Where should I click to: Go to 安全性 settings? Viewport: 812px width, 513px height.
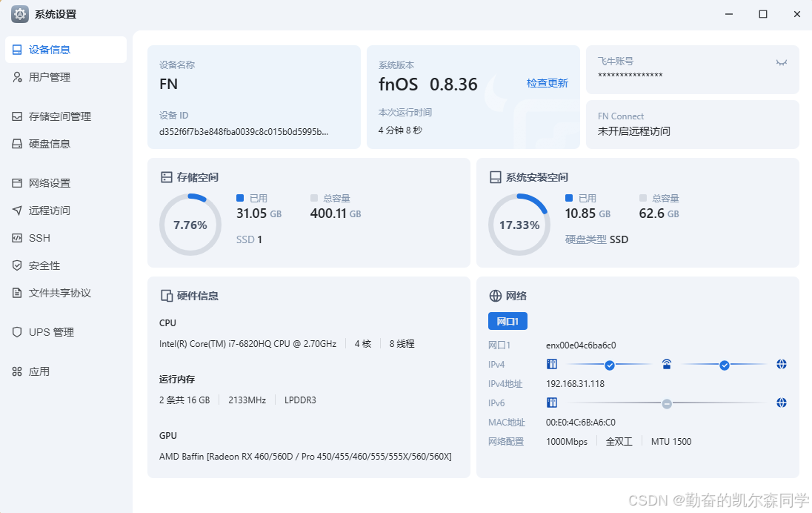[66, 265]
